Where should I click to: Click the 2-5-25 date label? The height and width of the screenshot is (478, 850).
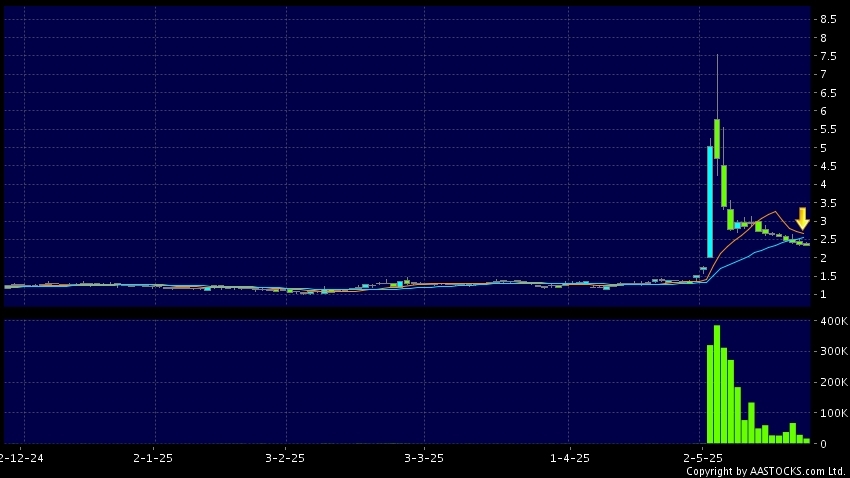click(x=704, y=458)
